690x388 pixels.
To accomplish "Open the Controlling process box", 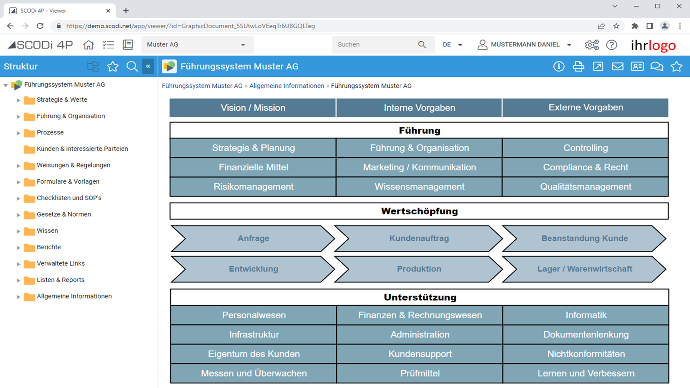I will (x=586, y=148).
